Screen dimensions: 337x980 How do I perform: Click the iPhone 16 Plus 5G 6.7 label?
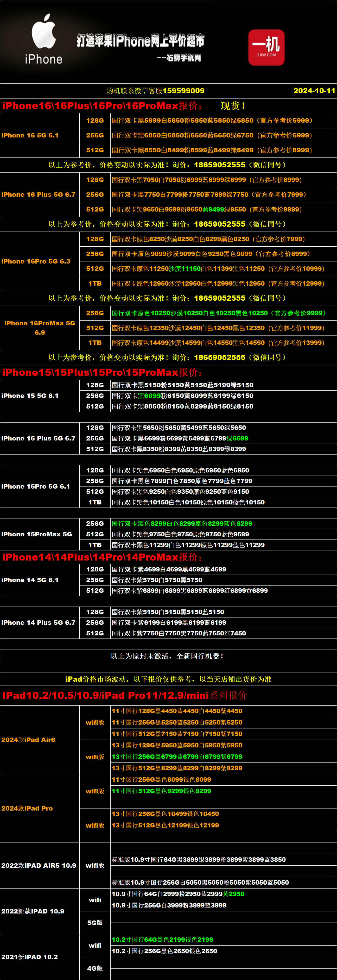click(x=39, y=195)
